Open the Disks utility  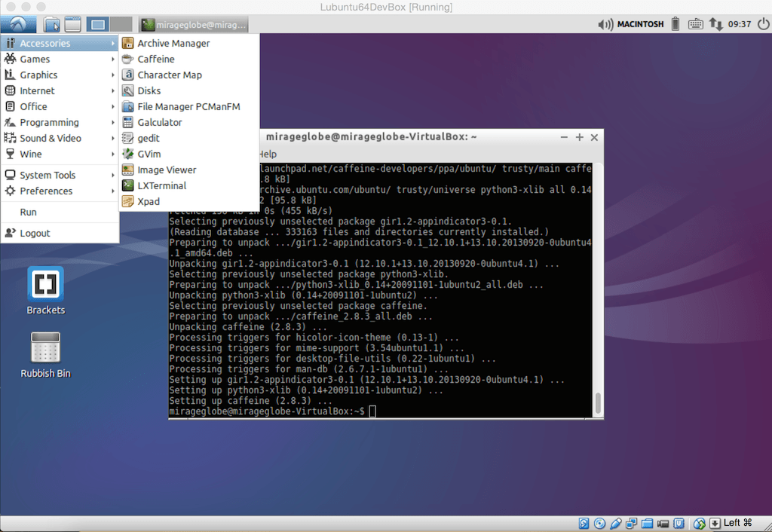pyautogui.click(x=189, y=90)
